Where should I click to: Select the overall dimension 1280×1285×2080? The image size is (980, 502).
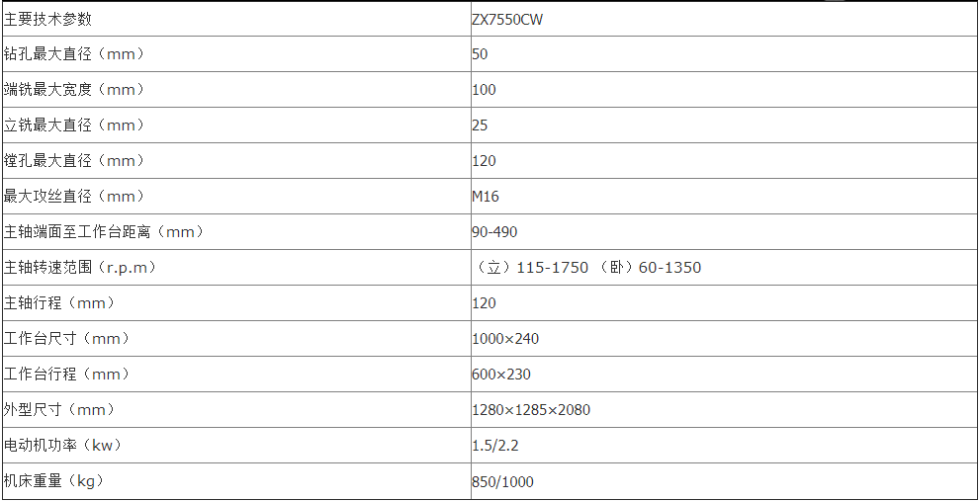coord(531,410)
